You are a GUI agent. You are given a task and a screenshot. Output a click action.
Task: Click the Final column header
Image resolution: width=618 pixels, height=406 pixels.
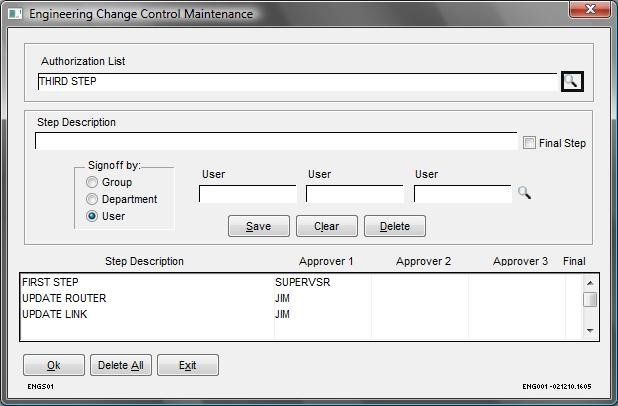tap(574, 261)
